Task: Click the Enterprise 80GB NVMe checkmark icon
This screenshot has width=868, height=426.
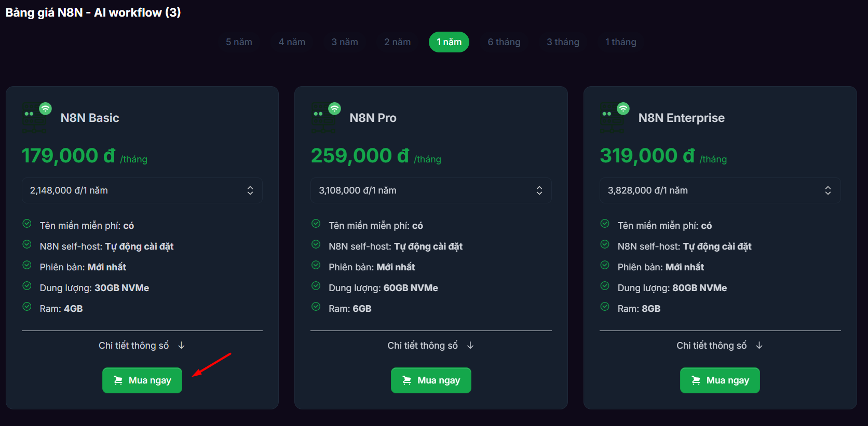Action: tap(605, 286)
